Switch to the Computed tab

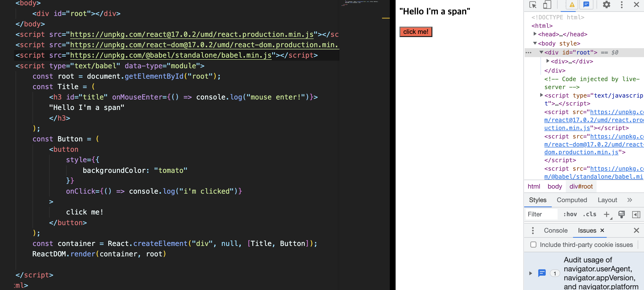[572, 200]
